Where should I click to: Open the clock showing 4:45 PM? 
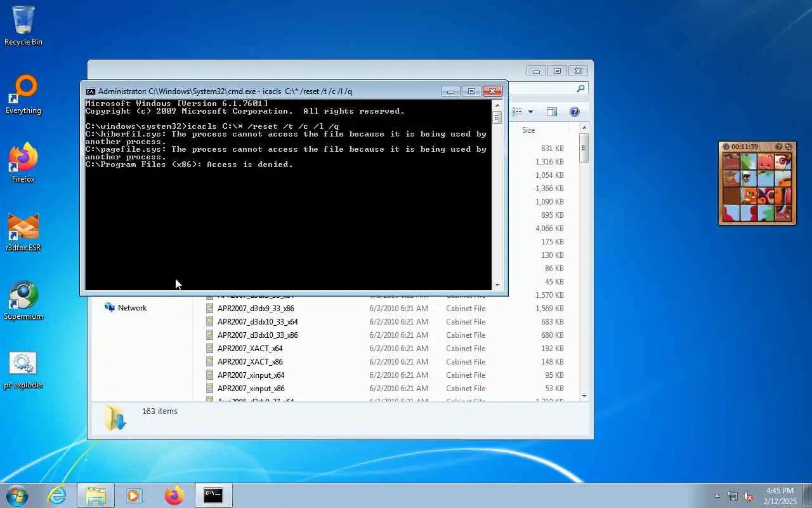(x=780, y=496)
